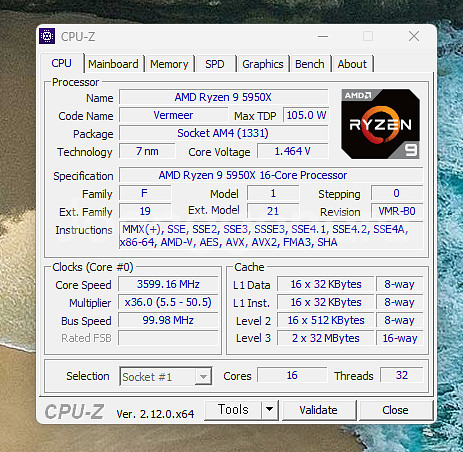
Task: Click Level 2 value 16 x 512 KBytes
Action: pyautogui.click(x=326, y=320)
